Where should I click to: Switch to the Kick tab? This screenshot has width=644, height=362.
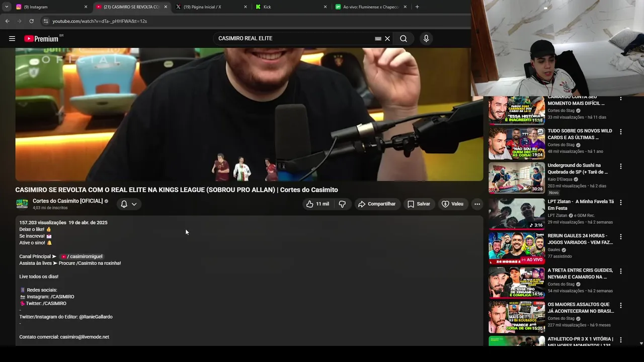tap(289, 7)
